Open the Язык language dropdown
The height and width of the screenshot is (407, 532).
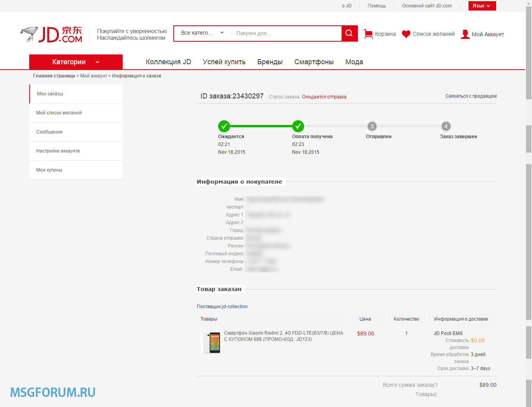pos(482,6)
